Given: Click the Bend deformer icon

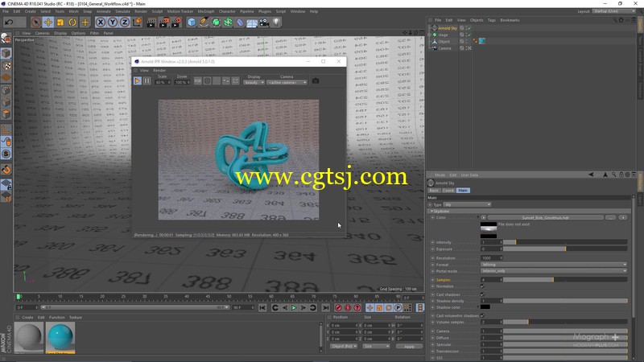Looking at the screenshot, I should tap(240, 23).
